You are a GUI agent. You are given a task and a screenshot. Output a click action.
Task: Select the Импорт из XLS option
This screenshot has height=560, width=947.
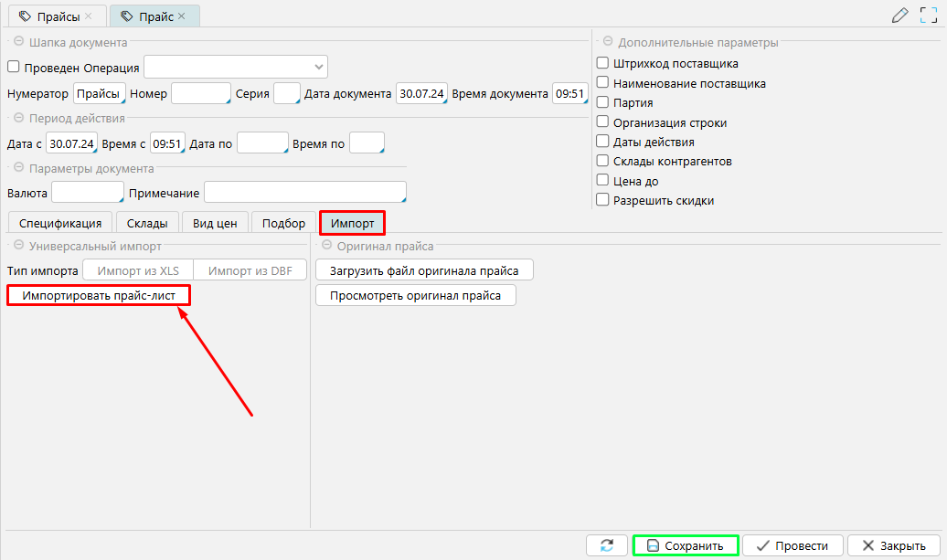[138, 270]
